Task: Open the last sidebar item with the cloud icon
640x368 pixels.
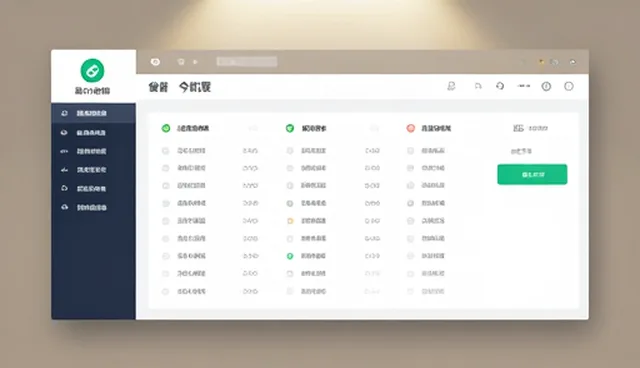Action: (93, 207)
